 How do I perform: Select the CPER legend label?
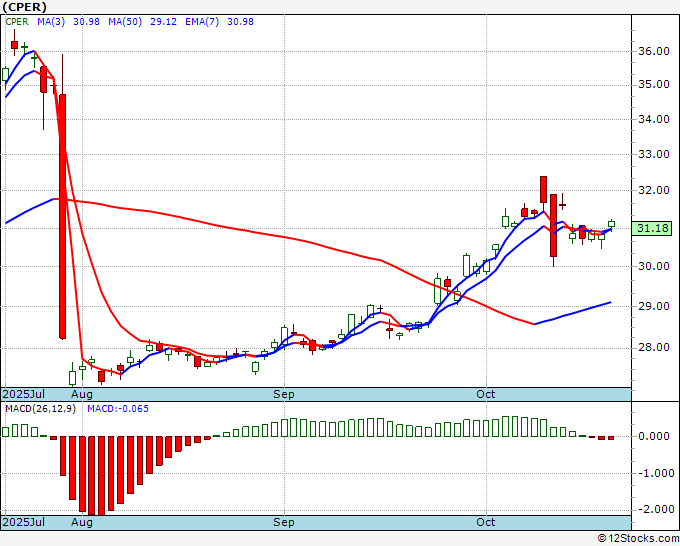click(x=17, y=22)
